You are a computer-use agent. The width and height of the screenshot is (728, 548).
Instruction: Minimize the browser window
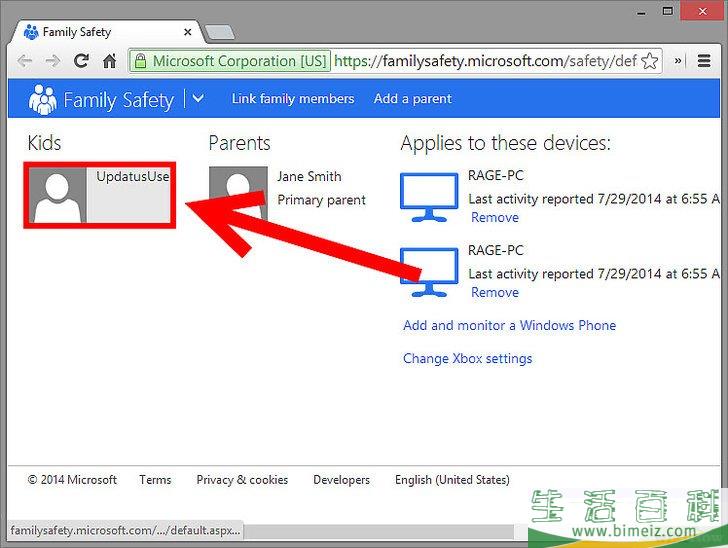coord(642,12)
